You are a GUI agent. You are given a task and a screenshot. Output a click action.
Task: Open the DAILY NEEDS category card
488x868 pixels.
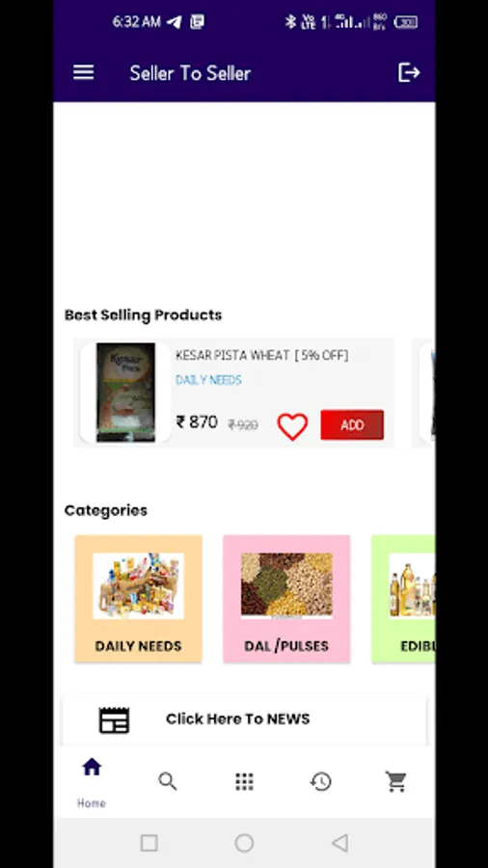click(x=138, y=598)
